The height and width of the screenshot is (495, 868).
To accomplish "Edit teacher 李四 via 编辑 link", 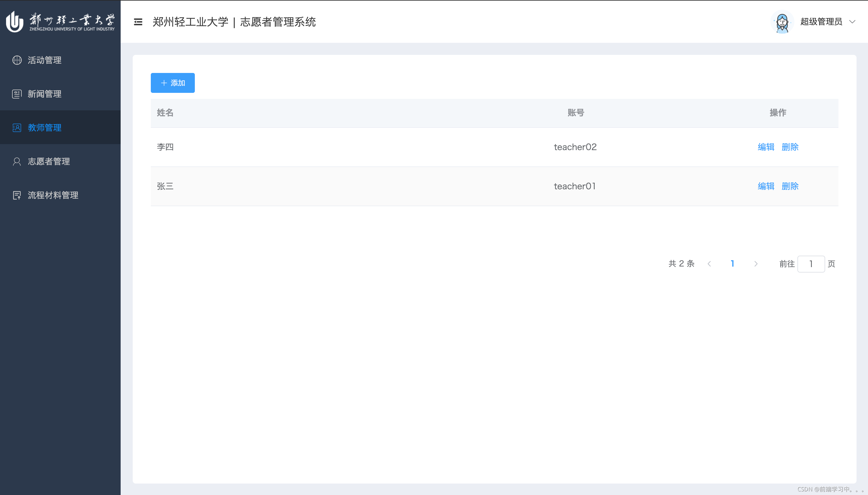I will click(766, 147).
